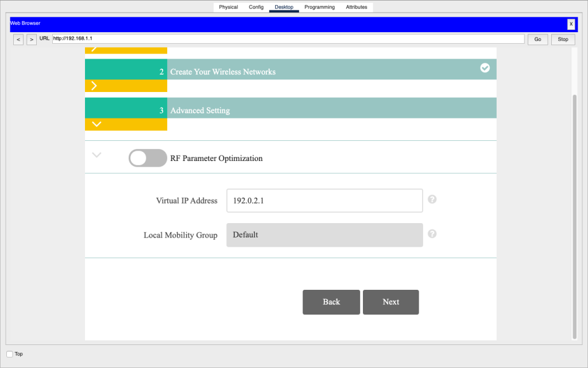Open the Programming tab
The width and height of the screenshot is (588, 368).
[x=319, y=7]
